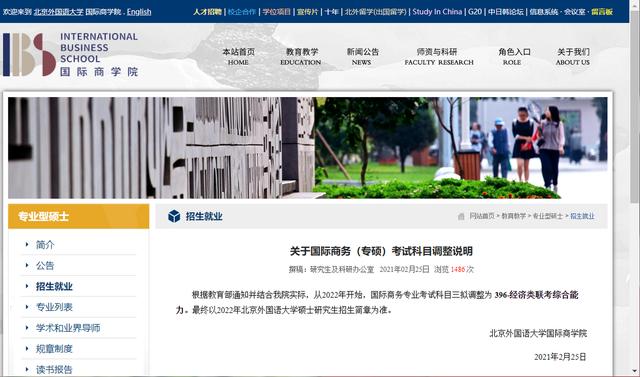Open the 信息系统 link
Screen dimensions: 640x377
(543, 12)
